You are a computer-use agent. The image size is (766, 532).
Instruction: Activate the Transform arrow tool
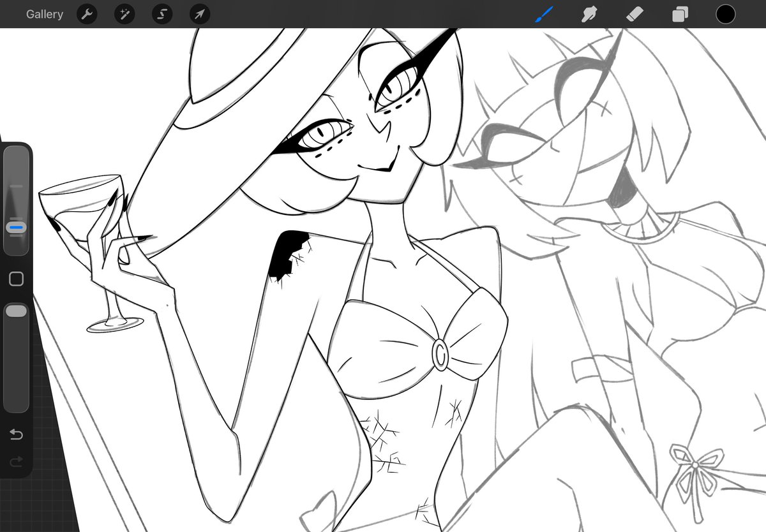tap(200, 14)
